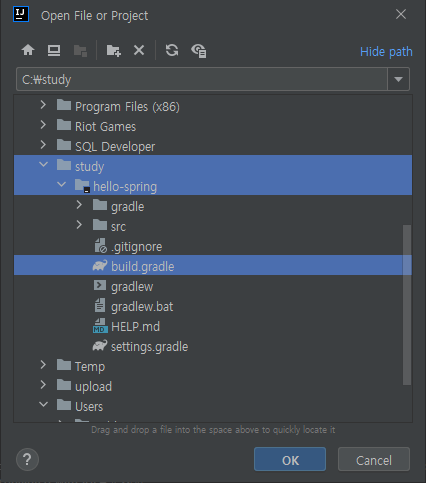Screen dimensions: 426x483
Task: Confirm with the OK button
Action: coord(290,459)
